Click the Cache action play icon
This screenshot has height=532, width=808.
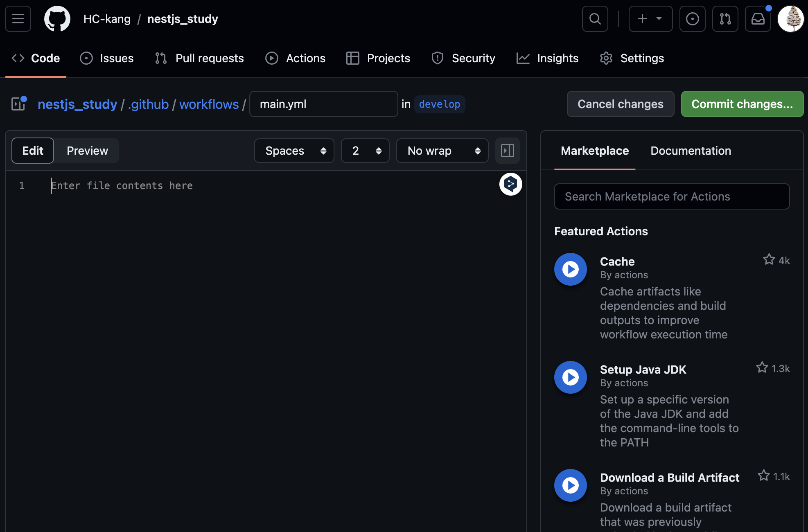click(571, 269)
